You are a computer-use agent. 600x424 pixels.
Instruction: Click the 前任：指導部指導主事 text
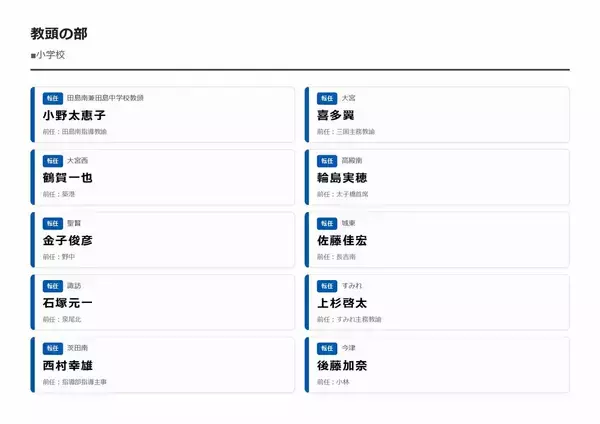click(x=74, y=382)
